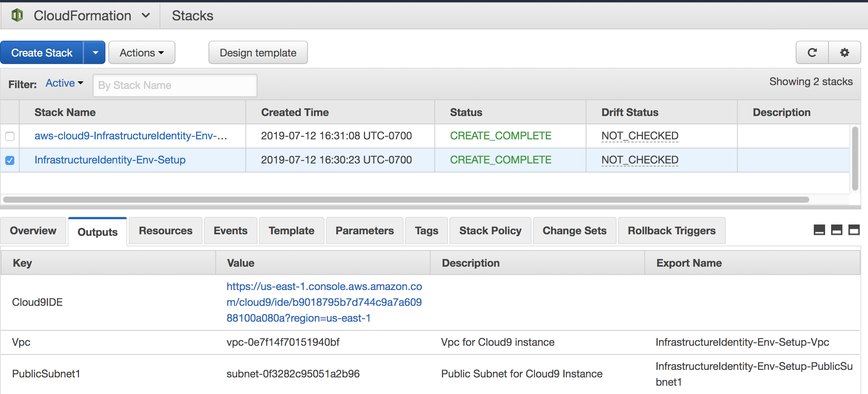Screen dimensions: 868x394
Task: Click the 'Showing 2 stacks' text
Action: tap(811, 81)
